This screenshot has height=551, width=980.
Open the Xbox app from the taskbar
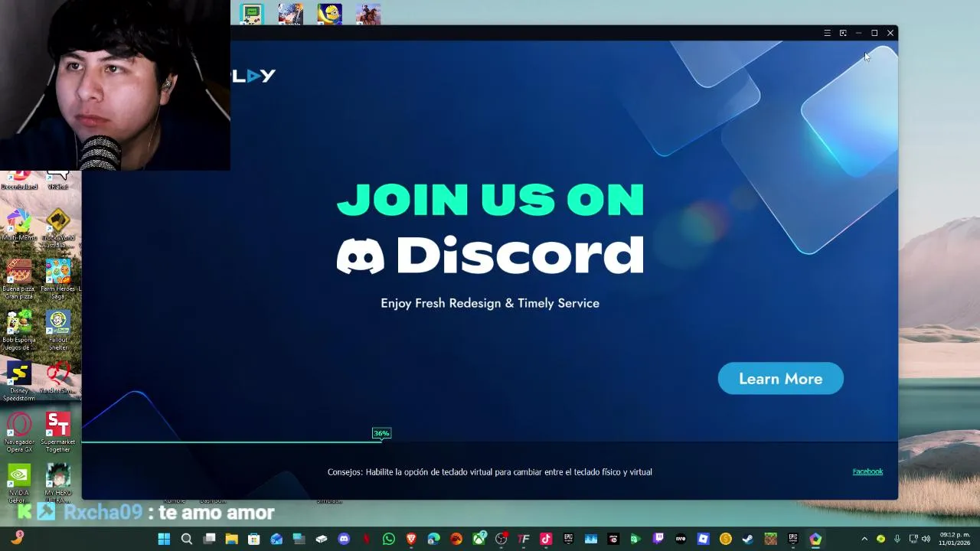pos(479,539)
